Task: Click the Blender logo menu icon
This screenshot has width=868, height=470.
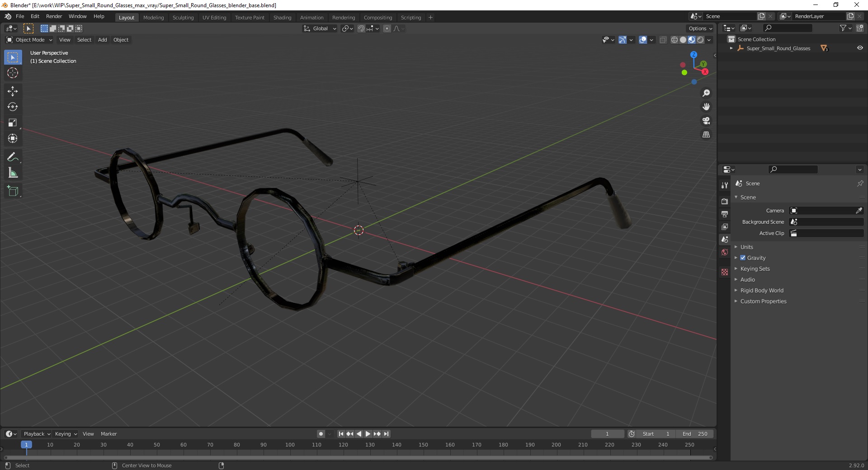Action: [x=8, y=16]
